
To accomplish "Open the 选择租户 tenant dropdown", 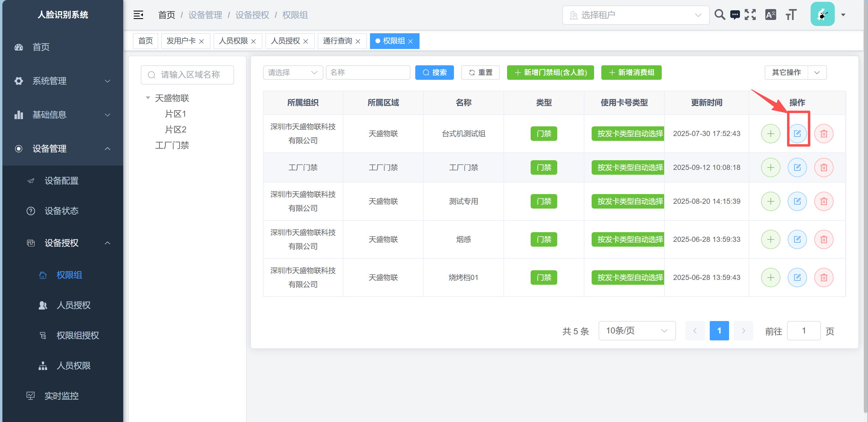I will (635, 15).
